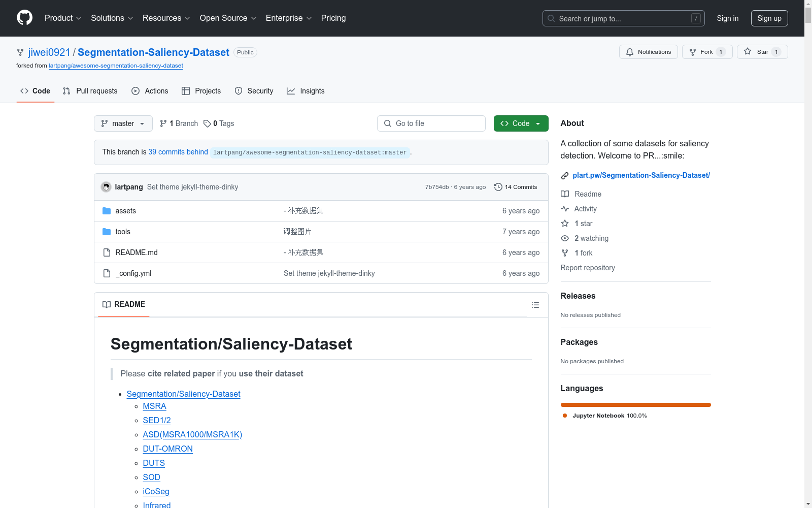The width and height of the screenshot is (812, 508).
Task: Click the README outline list icon
Action: (x=535, y=305)
